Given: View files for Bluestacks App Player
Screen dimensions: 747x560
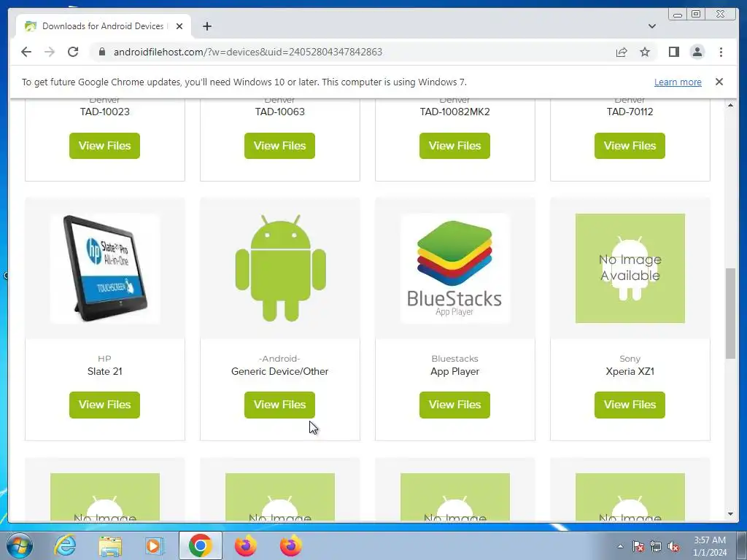Looking at the screenshot, I should 454,405.
